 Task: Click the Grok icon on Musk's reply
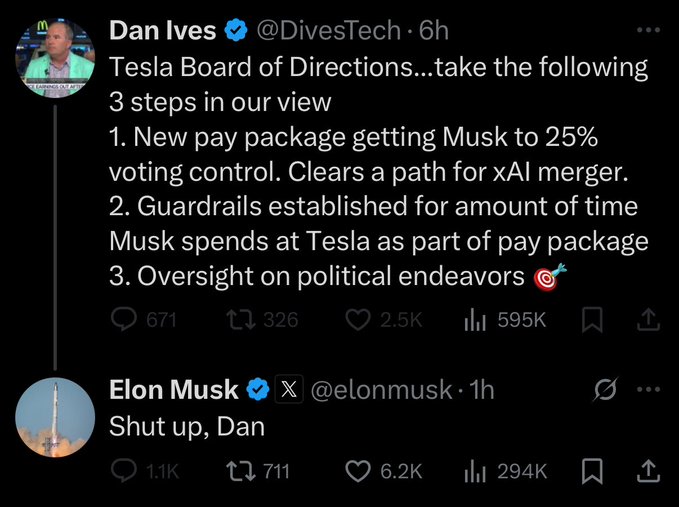(606, 390)
